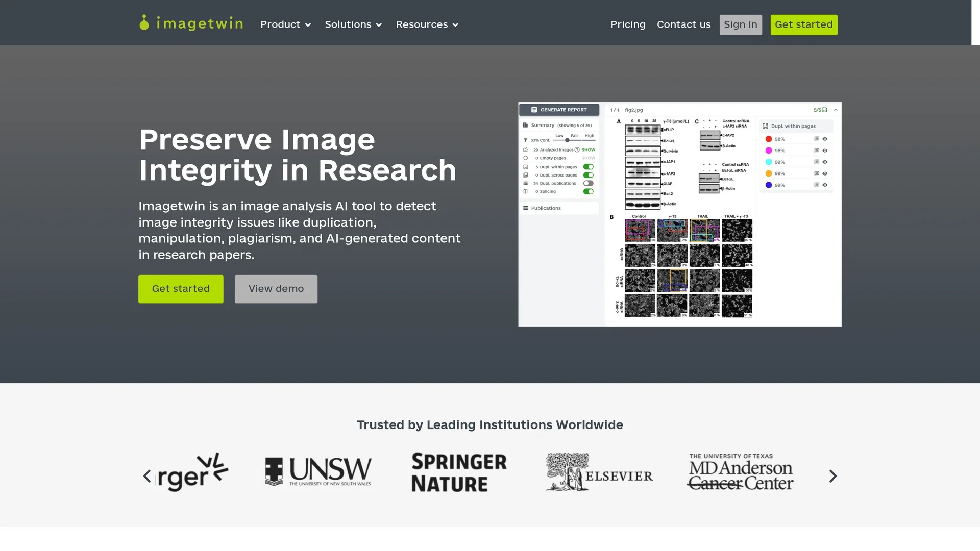Collapse the fig2.jpg panel chevron
The width and height of the screenshot is (980, 551).
[x=836, y=110]
